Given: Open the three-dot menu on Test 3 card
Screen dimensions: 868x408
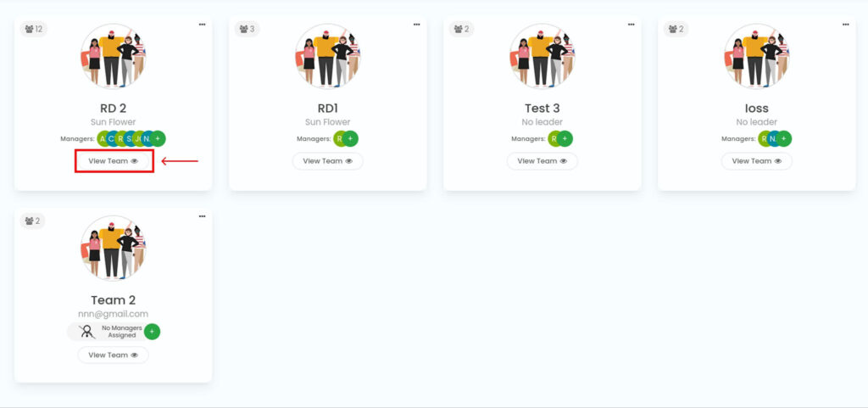Looking at the screenshot, I should 631,25.
